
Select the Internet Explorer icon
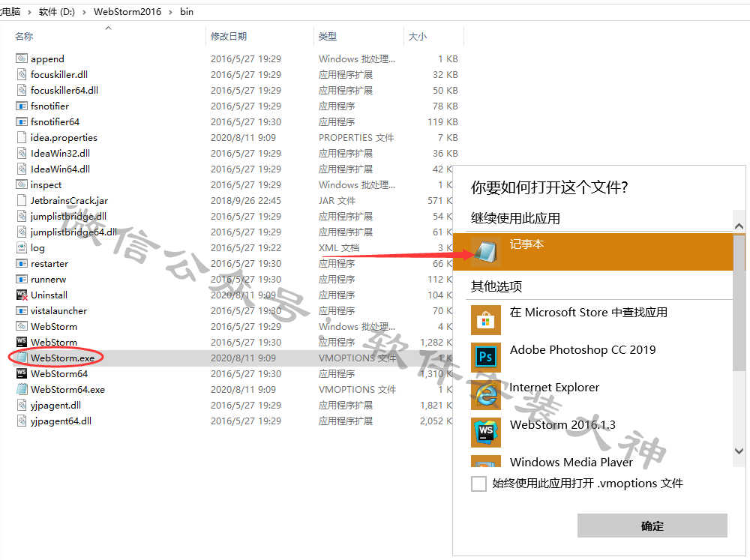point(486,395)
